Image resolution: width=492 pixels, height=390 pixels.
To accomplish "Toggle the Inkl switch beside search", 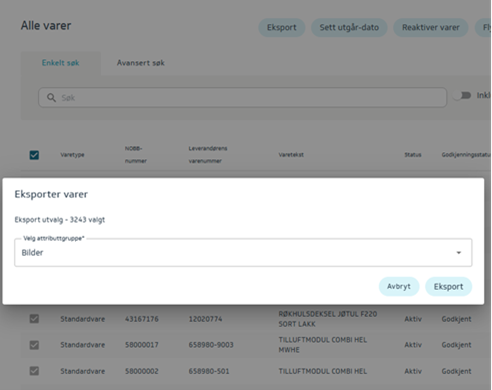I will (462, 96).
